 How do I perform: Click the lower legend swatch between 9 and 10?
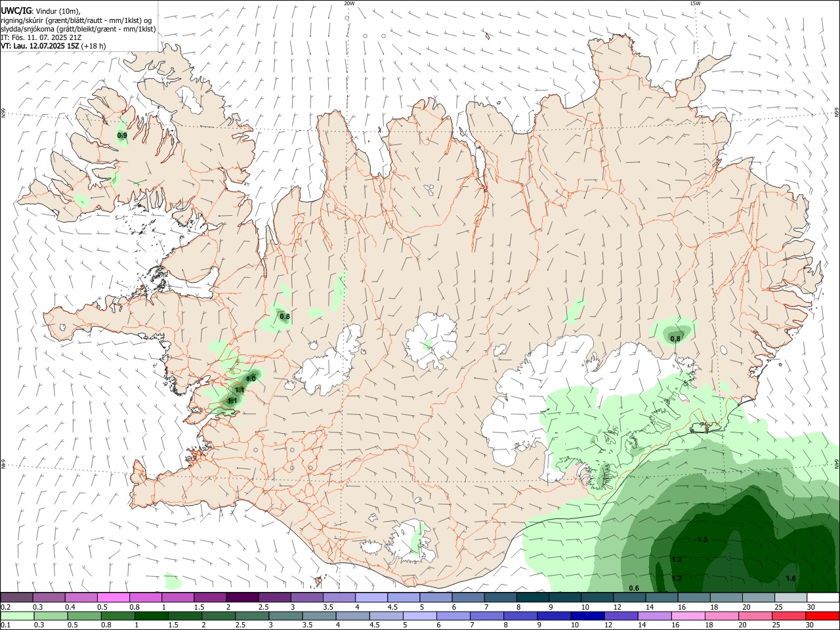554,616
